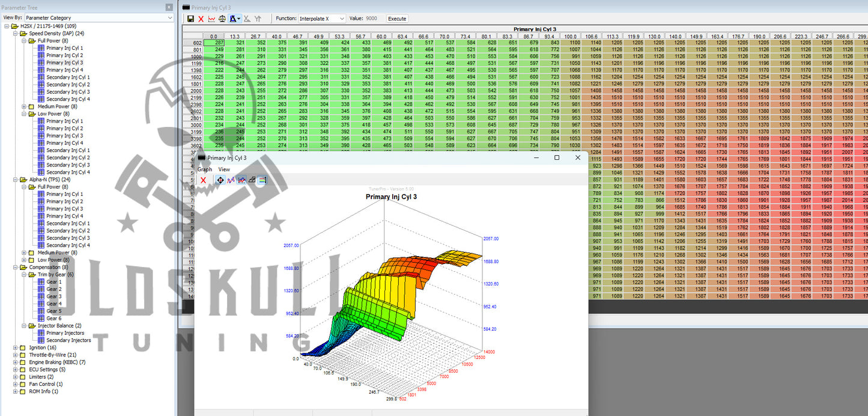Click the multi-line plot icon in graph toolbar
868x416 pixels.
[241, 180]
